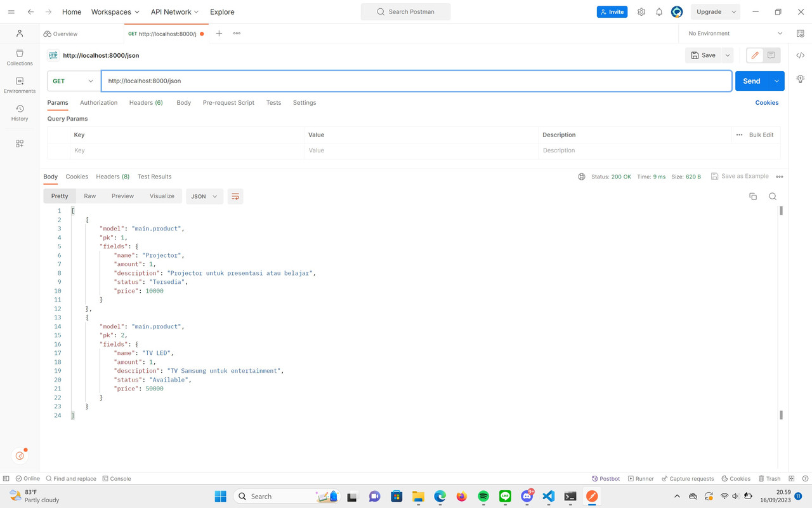This screenshot has width=812, height=508.
Task: Open Postman settings gear
Action: [641, 12]
